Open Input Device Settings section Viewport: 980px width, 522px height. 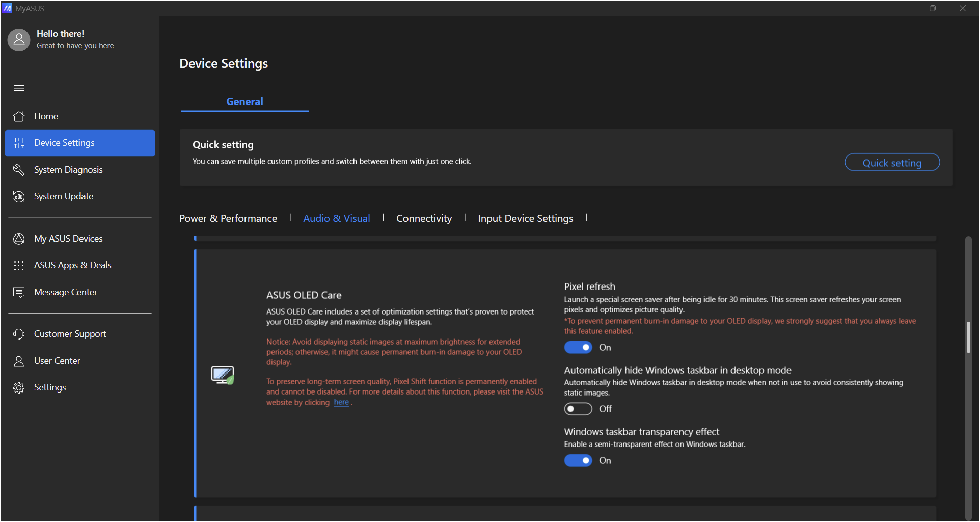click(x=525, y=218)
